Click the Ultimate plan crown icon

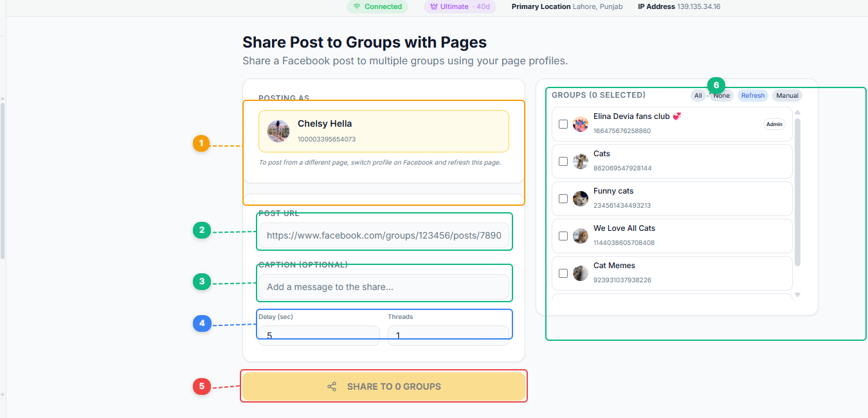click(x=434, y=6)
